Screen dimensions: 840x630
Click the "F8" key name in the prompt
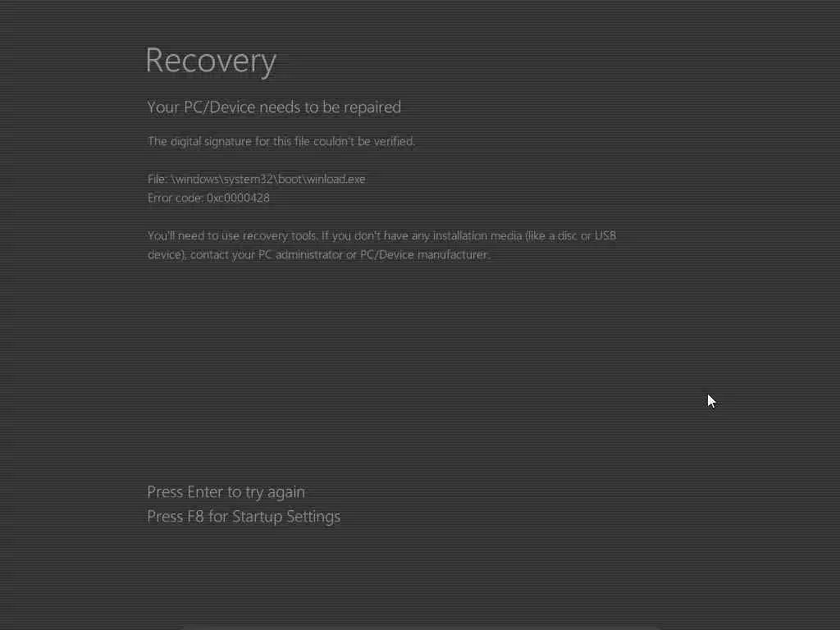click(x=195, y=517)
